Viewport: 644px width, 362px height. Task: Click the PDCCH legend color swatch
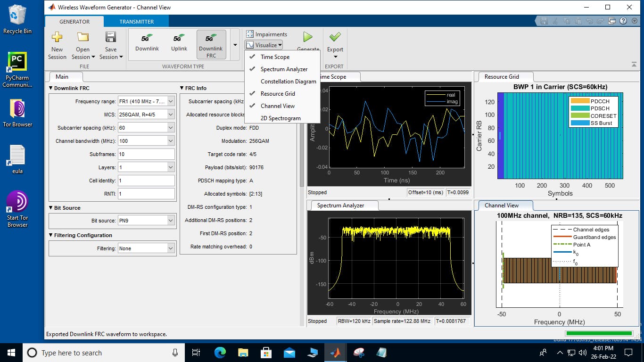(x=579, y=101)
